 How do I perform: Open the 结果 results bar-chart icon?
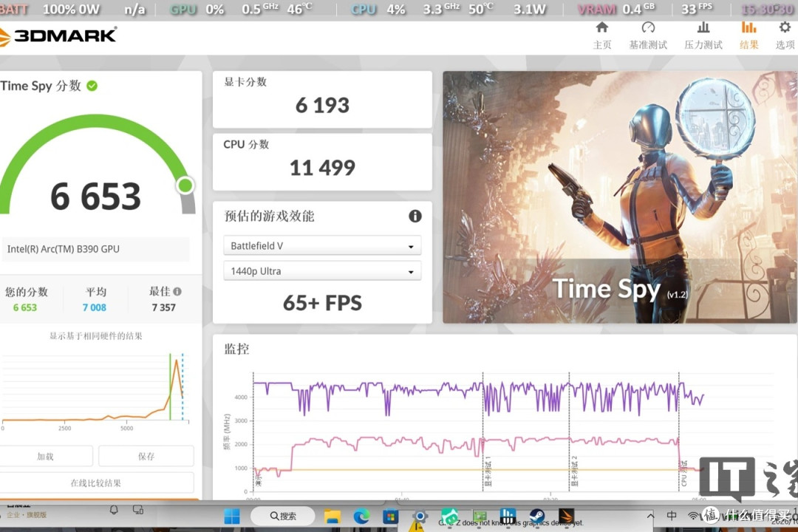pyautogui.click(x=748, y=27)
